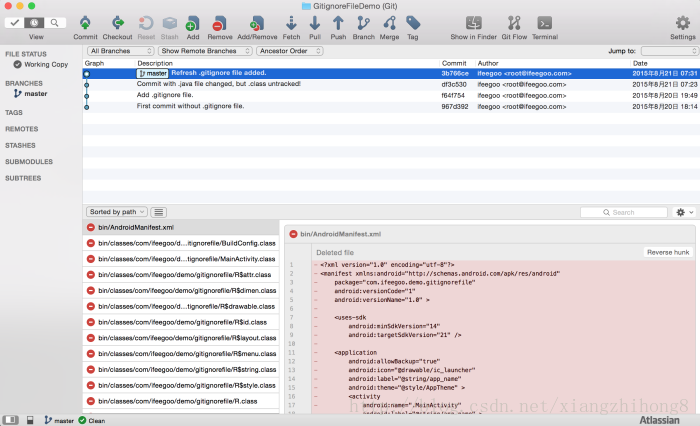This screenshot has width=700, height=426.
Task: Select commit 'First commit without .gitignore file.'
Action: coord(391,107)
